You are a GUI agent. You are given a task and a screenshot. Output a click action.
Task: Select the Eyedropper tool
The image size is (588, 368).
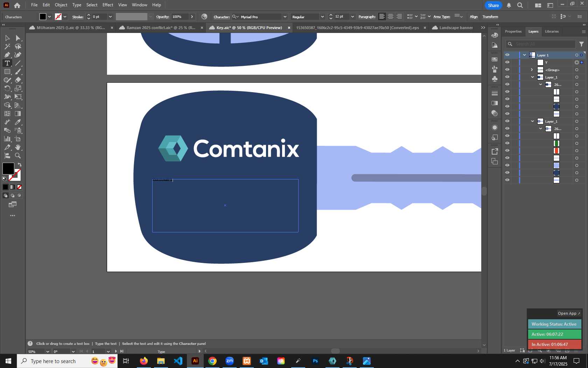coord(18,122)
